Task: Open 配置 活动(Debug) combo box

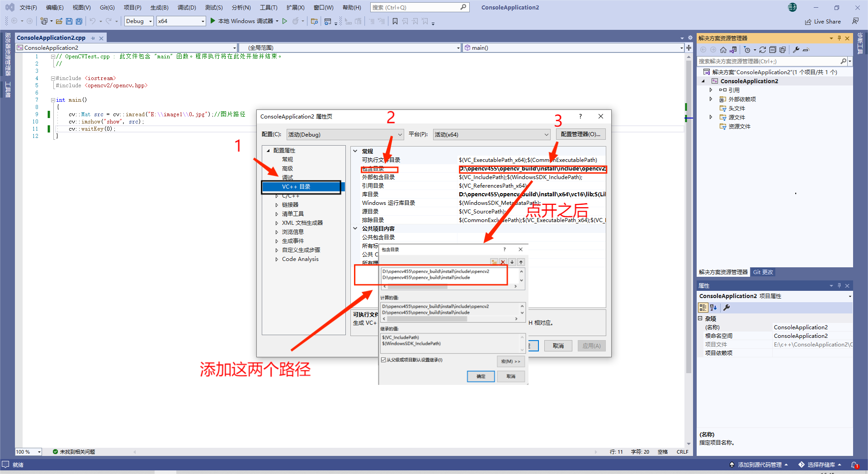Action: 345,134
